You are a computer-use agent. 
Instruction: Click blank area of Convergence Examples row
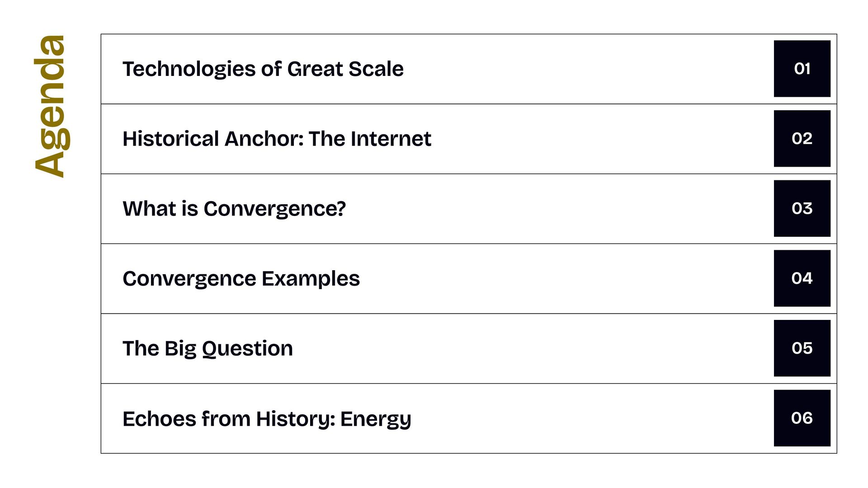tap(565, 279)
